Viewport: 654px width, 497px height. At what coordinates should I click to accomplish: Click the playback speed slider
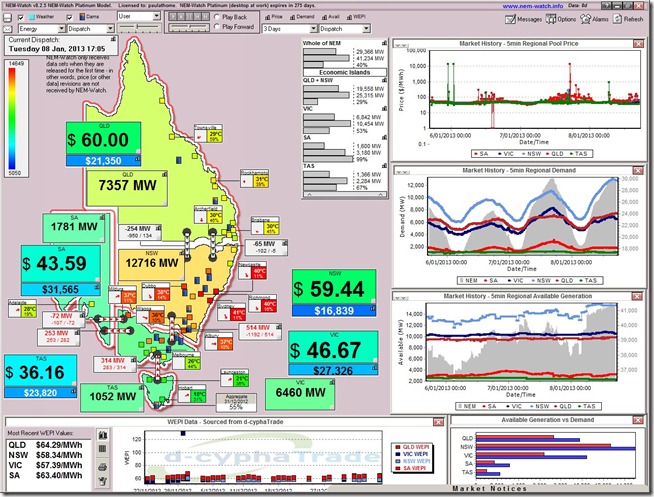click(189, 28)
